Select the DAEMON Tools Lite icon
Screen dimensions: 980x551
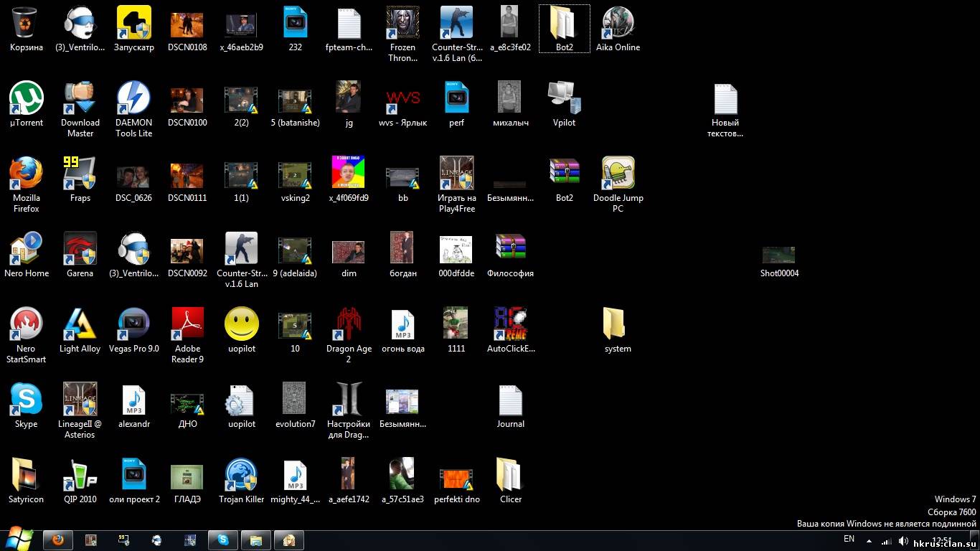tap(133, 99)
